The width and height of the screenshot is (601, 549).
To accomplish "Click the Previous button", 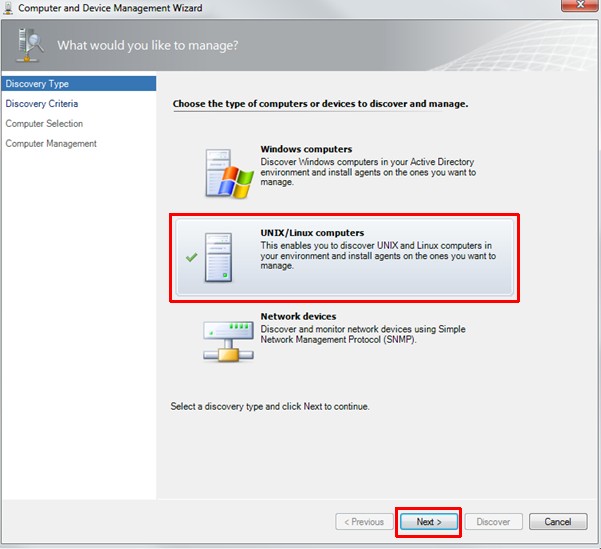I will point(364,522).
